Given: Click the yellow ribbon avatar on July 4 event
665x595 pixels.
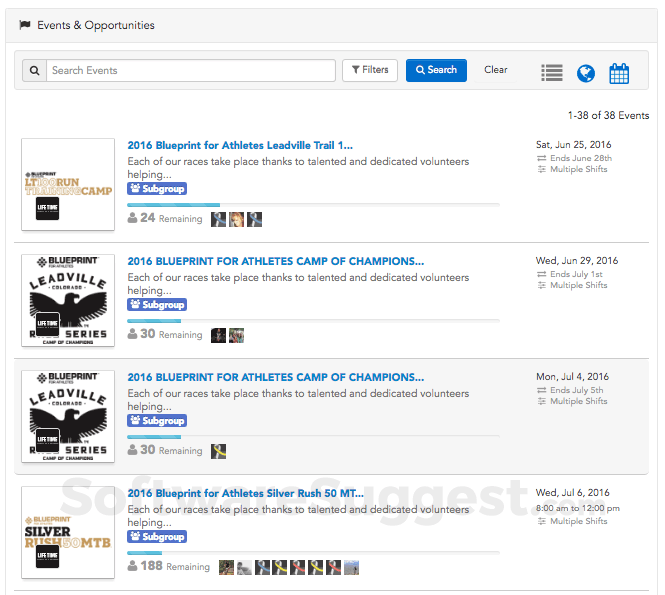Looking at the screenshot, I should [219, 451].
